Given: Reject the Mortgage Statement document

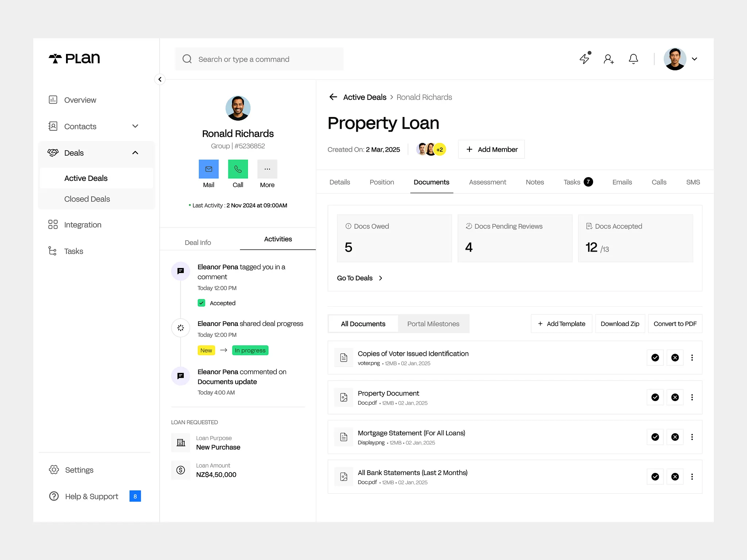Looking at the screenshot, I should click(x=675, y=437).
